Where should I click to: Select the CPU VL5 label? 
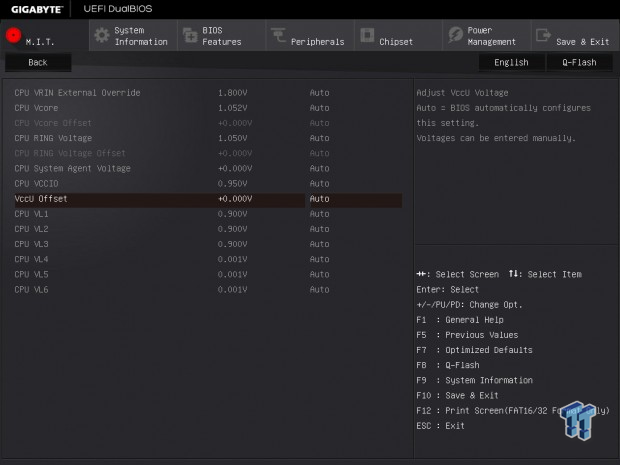(x=31, y=274)
